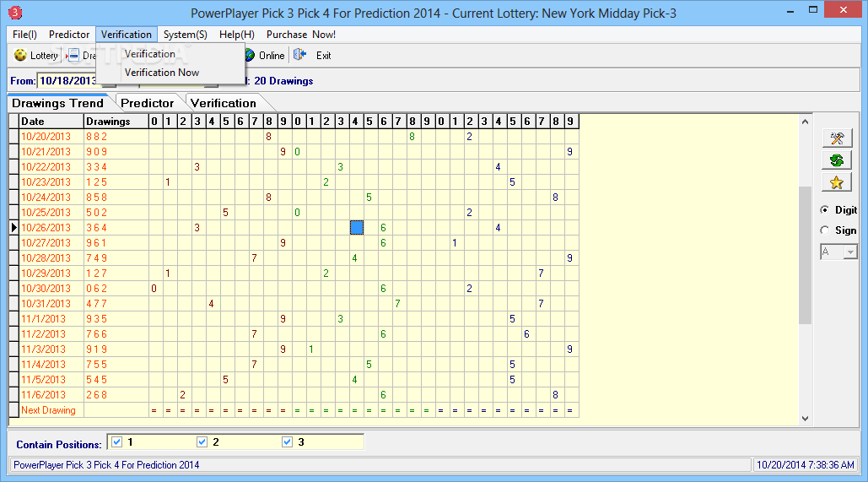868x482 pixels.
Task: Select the 10/30/2013 date cell
Action: coord(51,289)
